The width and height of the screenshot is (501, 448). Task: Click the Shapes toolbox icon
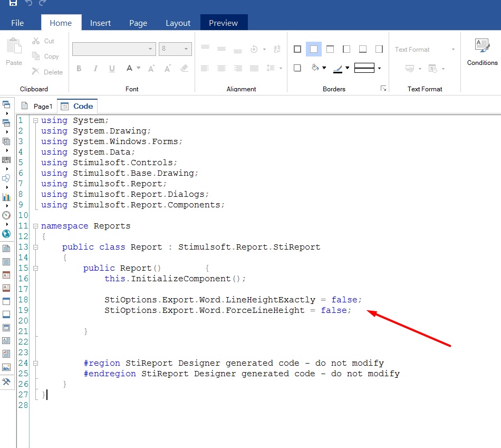[6, 178]
